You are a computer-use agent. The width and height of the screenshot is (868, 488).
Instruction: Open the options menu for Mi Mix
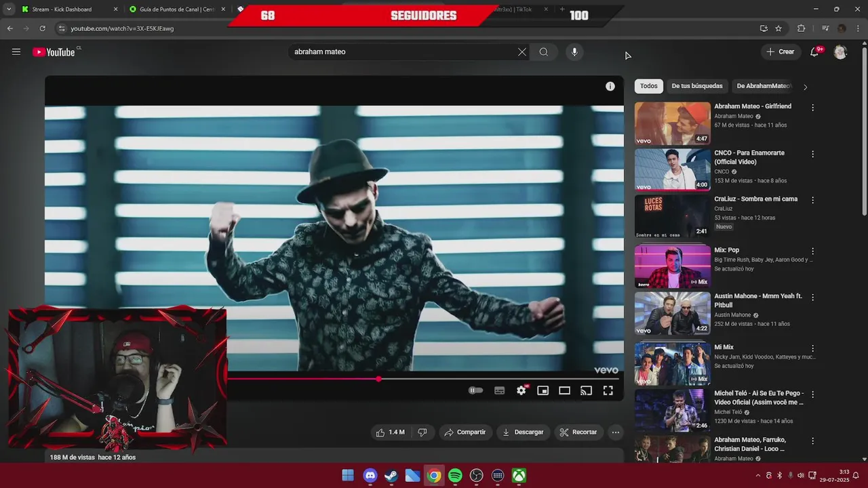tap(812, 348)
